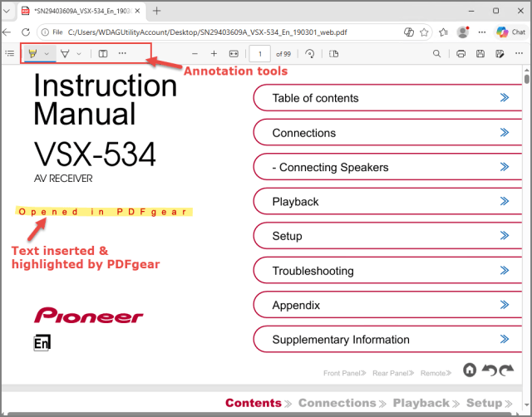Screen dimensions: 532x417
Task: Print the PDF document
Action: tap(461, 53)
